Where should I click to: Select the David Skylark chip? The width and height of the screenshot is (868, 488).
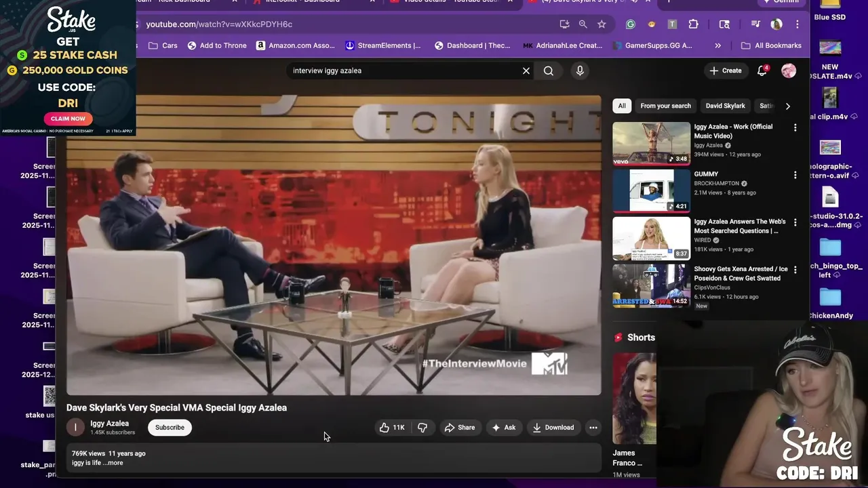pyautogui.click(x=725, y=106)
